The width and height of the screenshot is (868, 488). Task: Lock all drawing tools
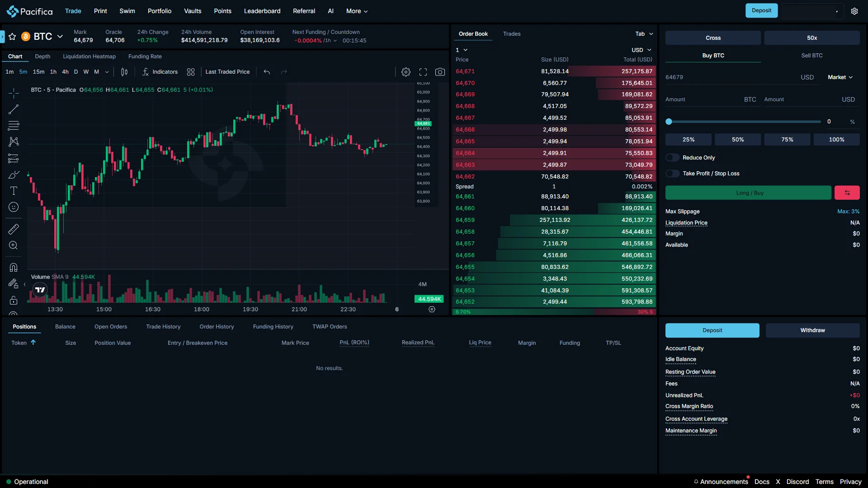[14, 300]
